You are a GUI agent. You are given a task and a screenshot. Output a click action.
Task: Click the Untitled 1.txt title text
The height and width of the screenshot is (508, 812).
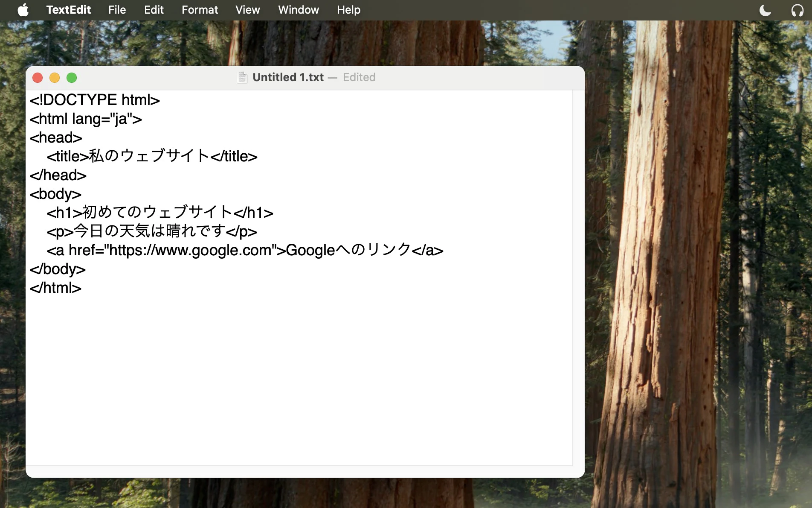pyautogui.click(x=288, y=77)
